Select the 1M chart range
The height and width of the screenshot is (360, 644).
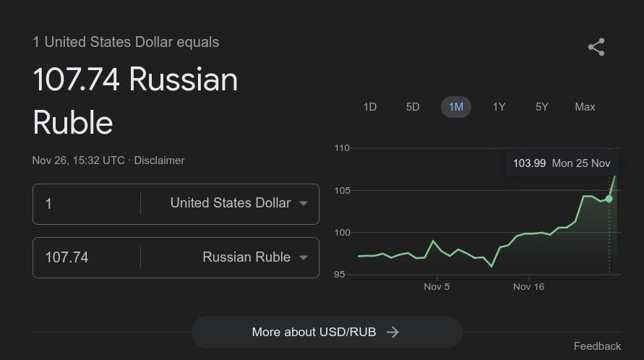coord(455,107)
